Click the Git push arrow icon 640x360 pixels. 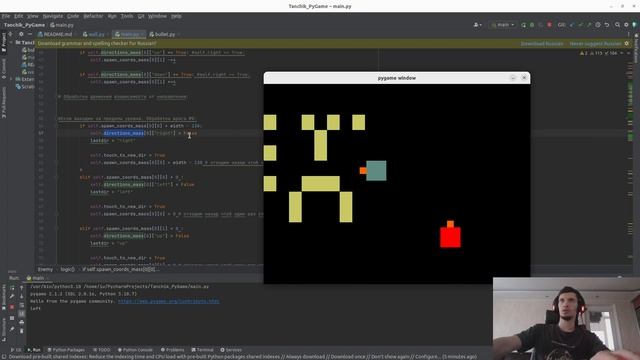click(x=589, y=25)
